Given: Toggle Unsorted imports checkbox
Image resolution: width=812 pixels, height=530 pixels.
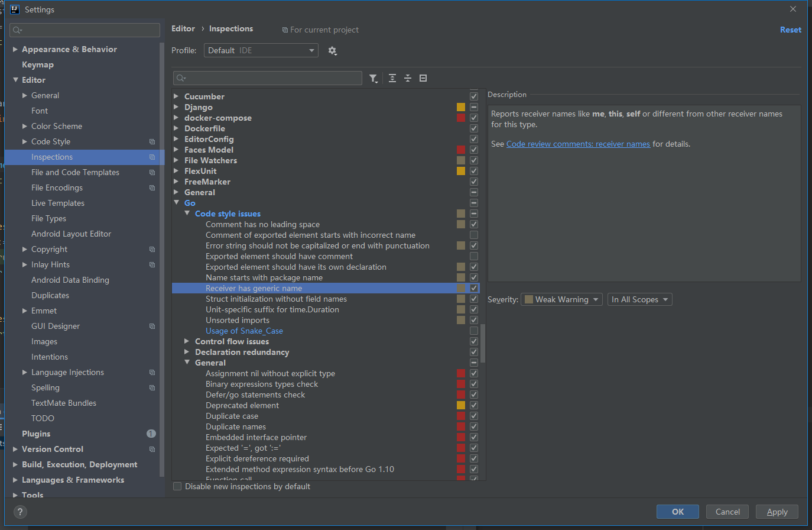Looking at the screenshot, I should tap(474, 320).
